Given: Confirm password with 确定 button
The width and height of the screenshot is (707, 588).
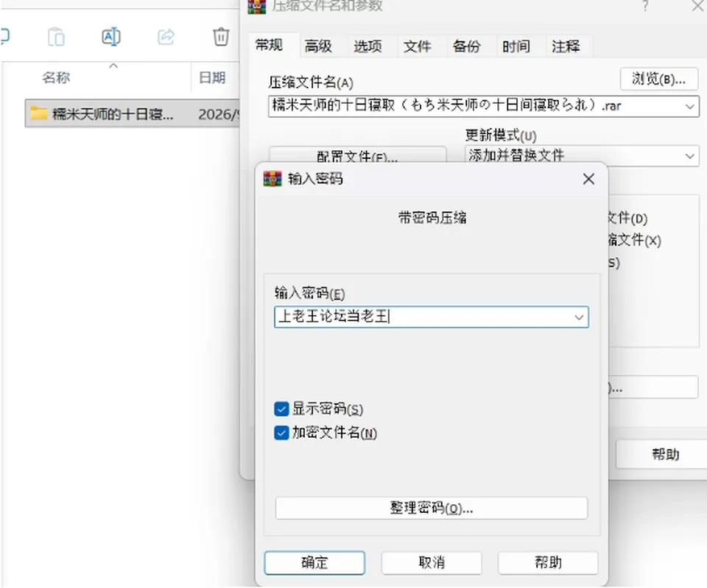Looking at the screenshot, I should [314, 563].
